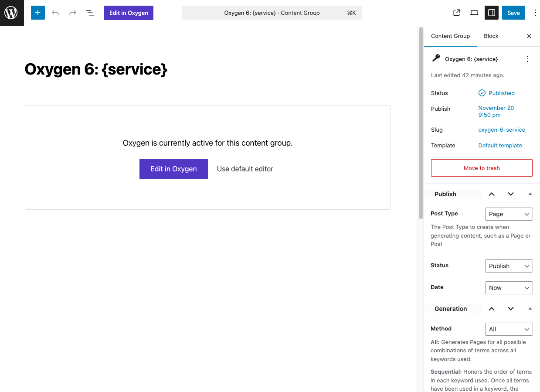Open the Post Type dropdown
The width and height of the screenshot is (540, 392).
(x=509, y=214)
